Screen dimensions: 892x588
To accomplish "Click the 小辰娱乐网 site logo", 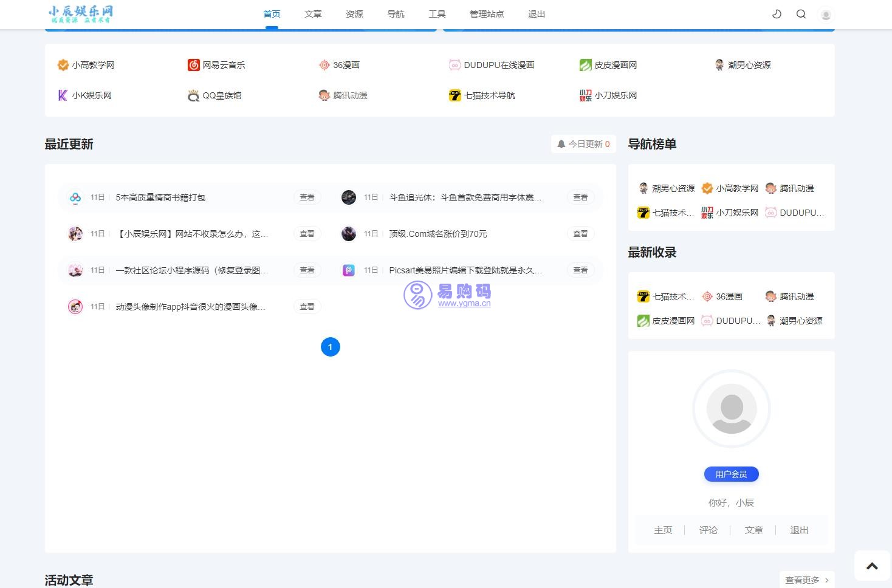I will tap(81, 14).
